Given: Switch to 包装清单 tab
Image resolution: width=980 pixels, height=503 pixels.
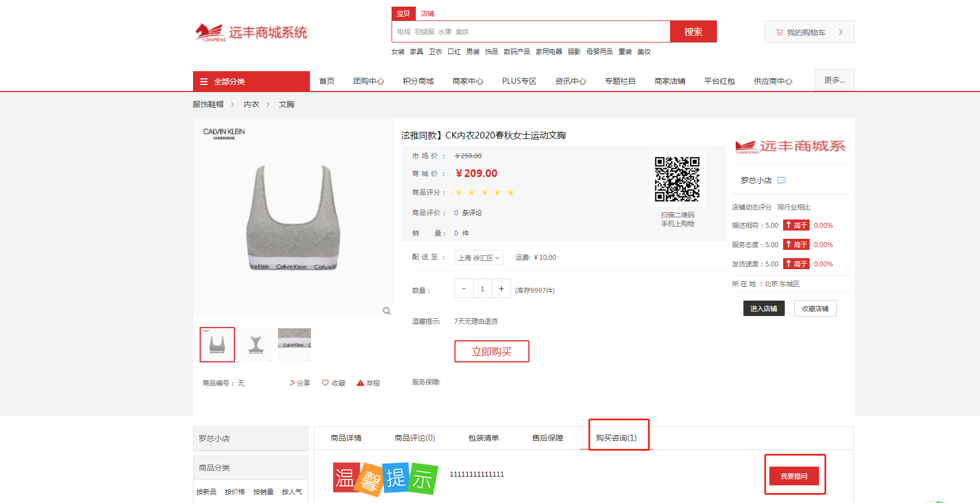Looking at the screenshot, I should click(484, 438).
